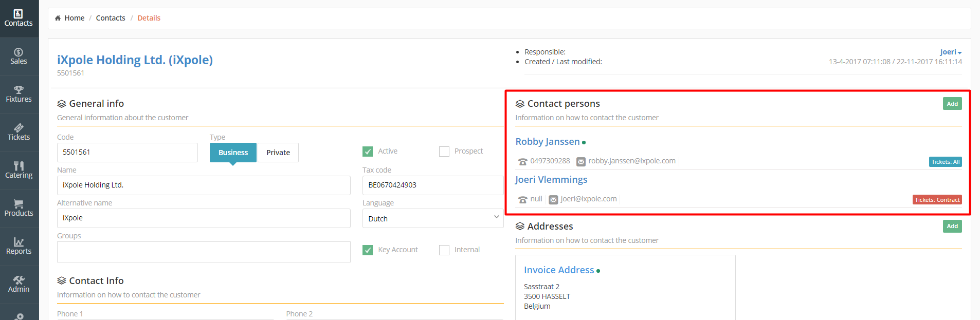Open the Fixtures trophy icon
This screenshot has height=320, width=980.
coord(19,90)
